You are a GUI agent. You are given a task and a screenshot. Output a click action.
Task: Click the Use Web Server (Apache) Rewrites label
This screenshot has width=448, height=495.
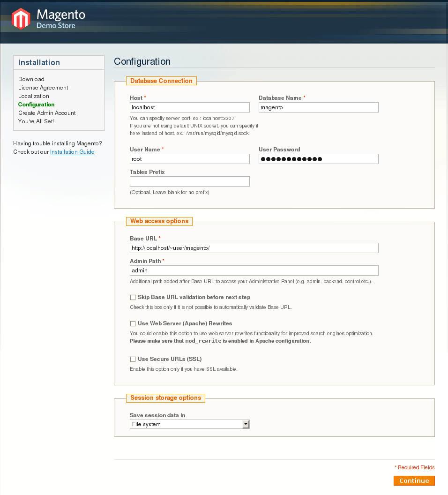click(185, 323)
